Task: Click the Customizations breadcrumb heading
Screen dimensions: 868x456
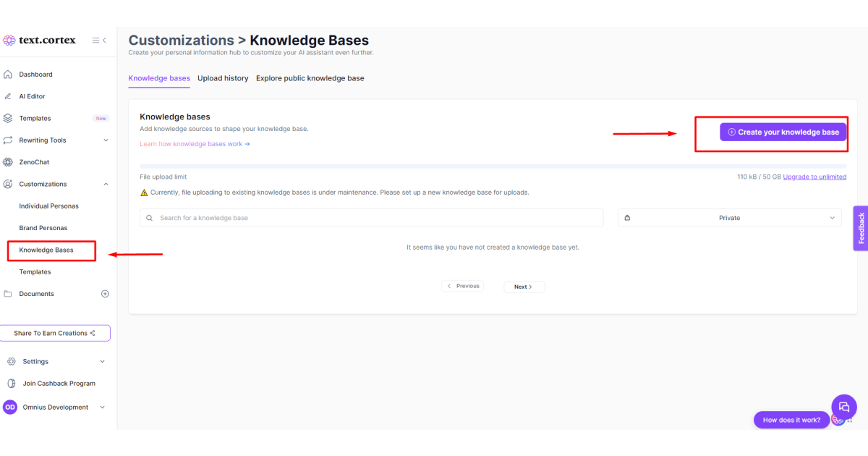Action: point(182,41)
